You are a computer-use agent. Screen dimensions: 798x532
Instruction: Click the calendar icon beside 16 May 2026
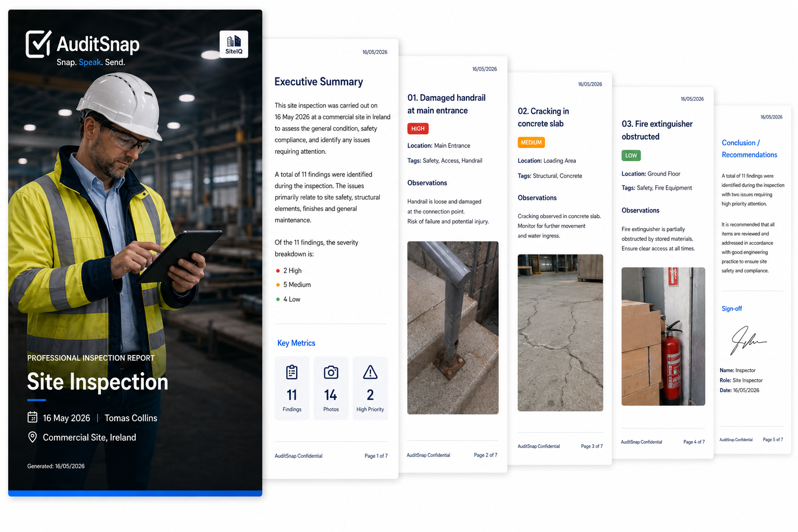[x=32, y=417]
